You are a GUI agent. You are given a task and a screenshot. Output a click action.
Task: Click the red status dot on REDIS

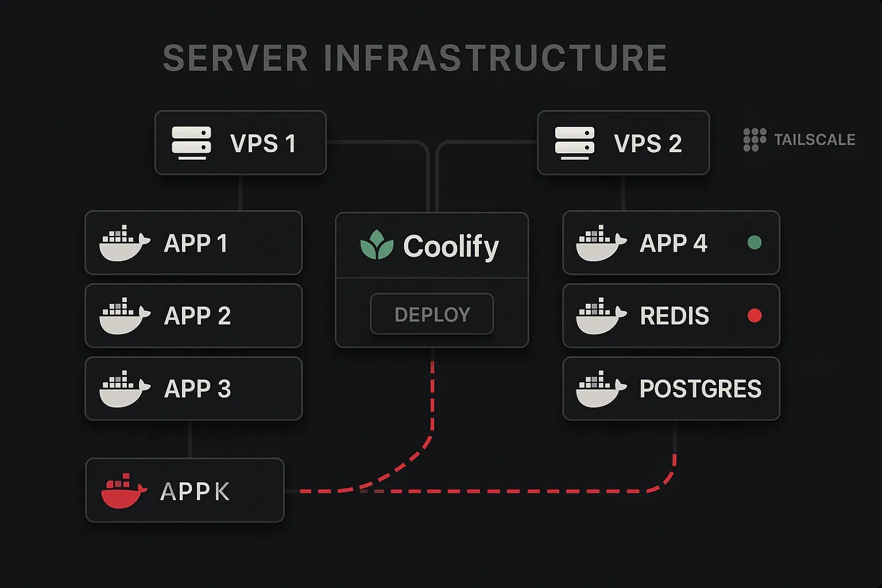tap(755, 315)
